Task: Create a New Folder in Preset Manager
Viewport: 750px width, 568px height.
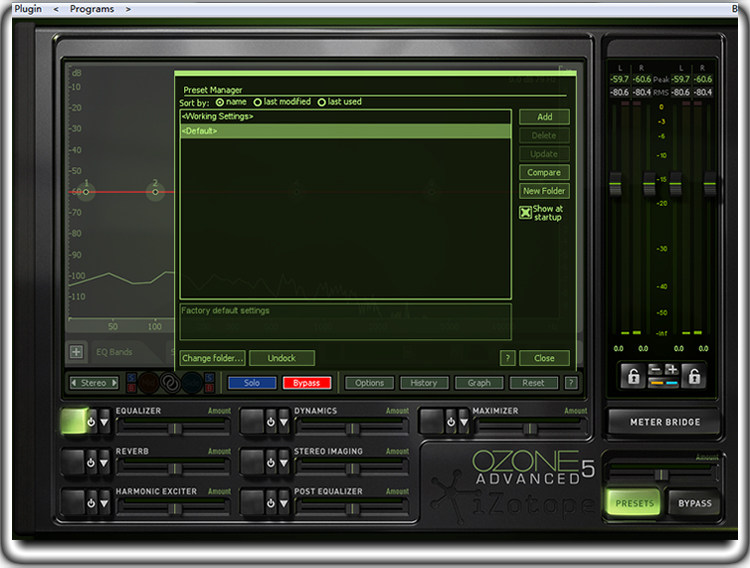Action: (x=544, y=191)
